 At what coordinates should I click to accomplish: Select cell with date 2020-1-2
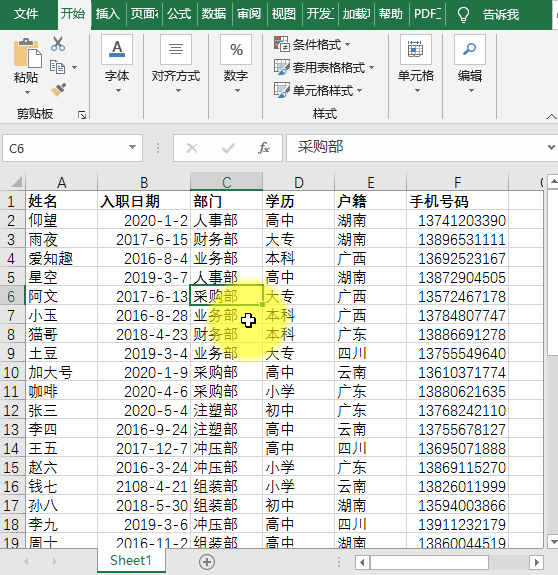tap(144, 220)
